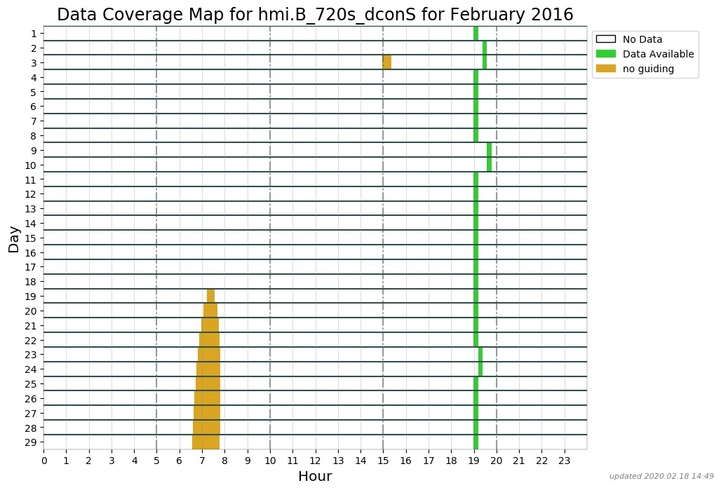Click the orange no-guiding bar on day 3
The height and width of the screenshot is (490, 721).
[x=387, y=62]
